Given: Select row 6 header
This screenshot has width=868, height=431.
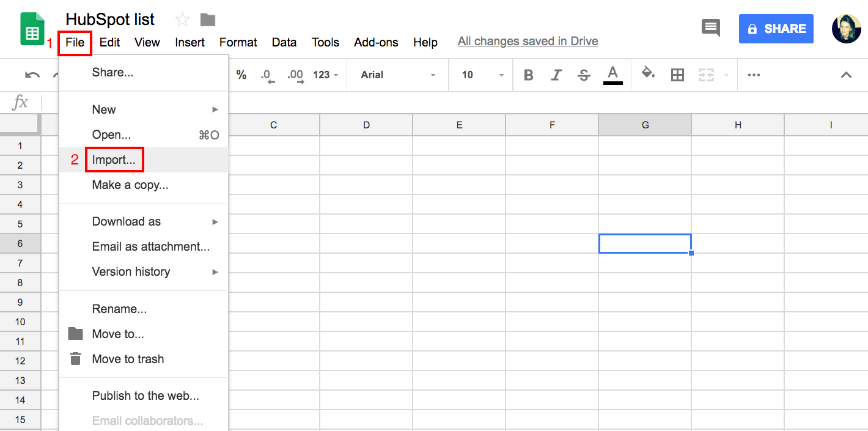Looking at the screenshot, I should point(20,243).
